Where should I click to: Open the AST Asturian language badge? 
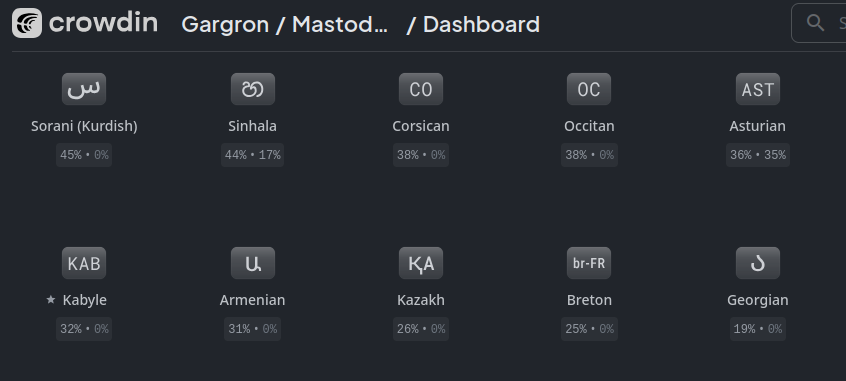pyautogui.click(x=758, y=89)
